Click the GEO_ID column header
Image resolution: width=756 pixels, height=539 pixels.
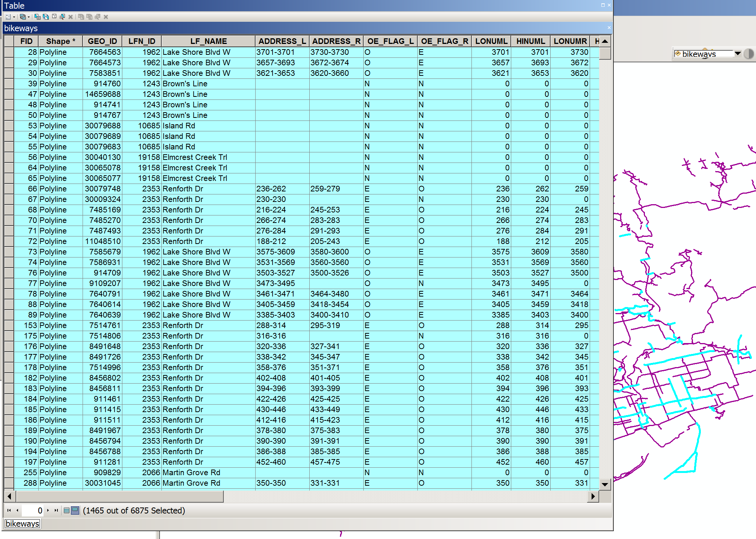coord(102,41)
